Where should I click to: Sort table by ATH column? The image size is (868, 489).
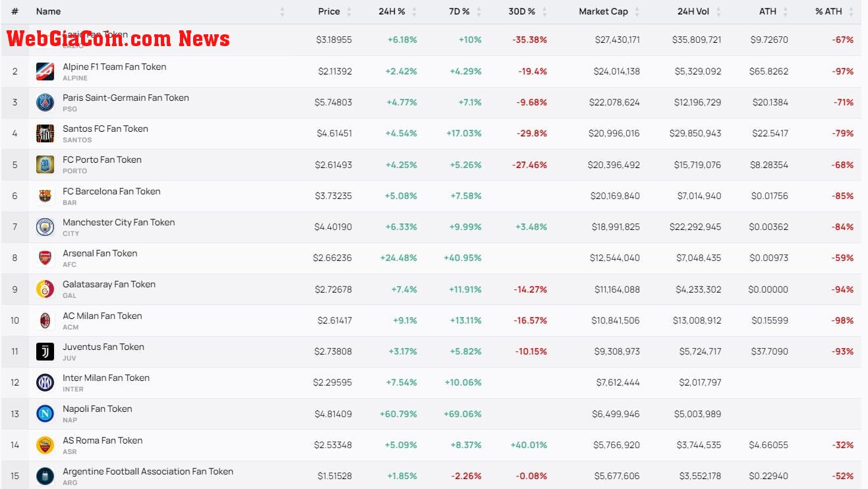click(767, 11)
